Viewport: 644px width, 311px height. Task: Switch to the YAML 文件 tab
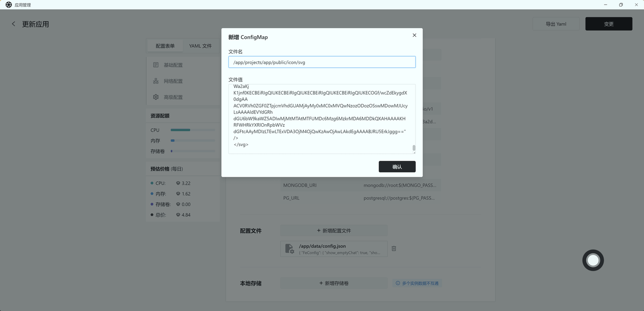tap(201, 45)
